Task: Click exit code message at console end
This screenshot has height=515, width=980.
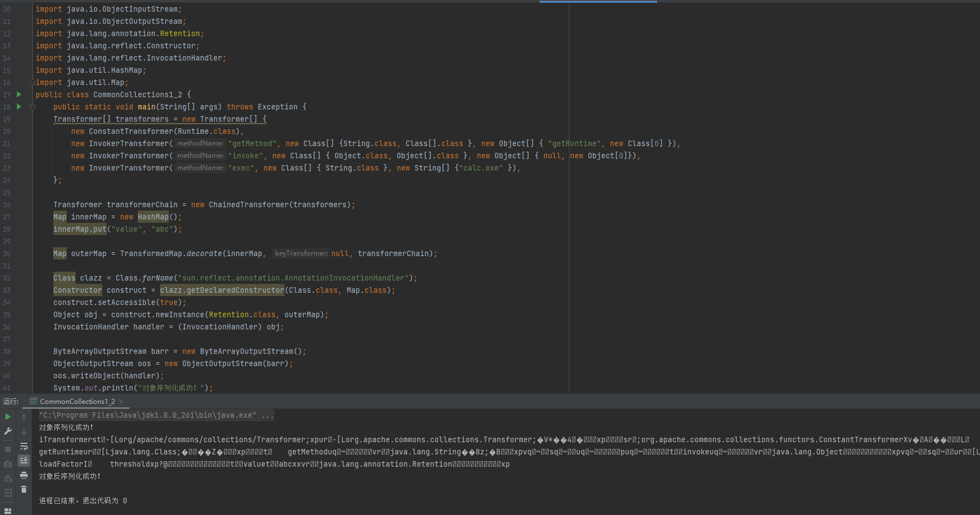Action: (83, 501)
